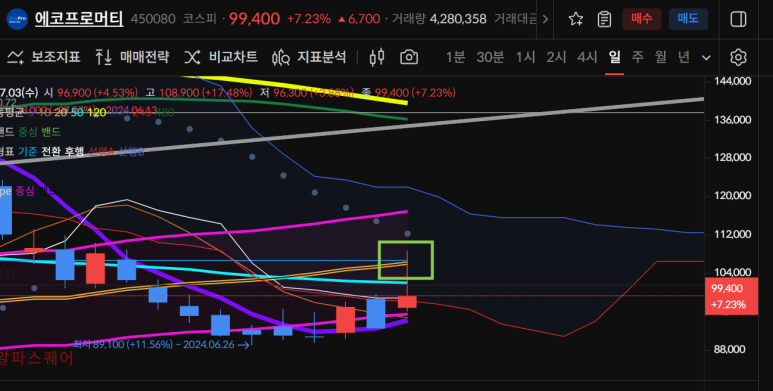Toggle the 전환 Ichimoku line legend

(x=51, y=151)
